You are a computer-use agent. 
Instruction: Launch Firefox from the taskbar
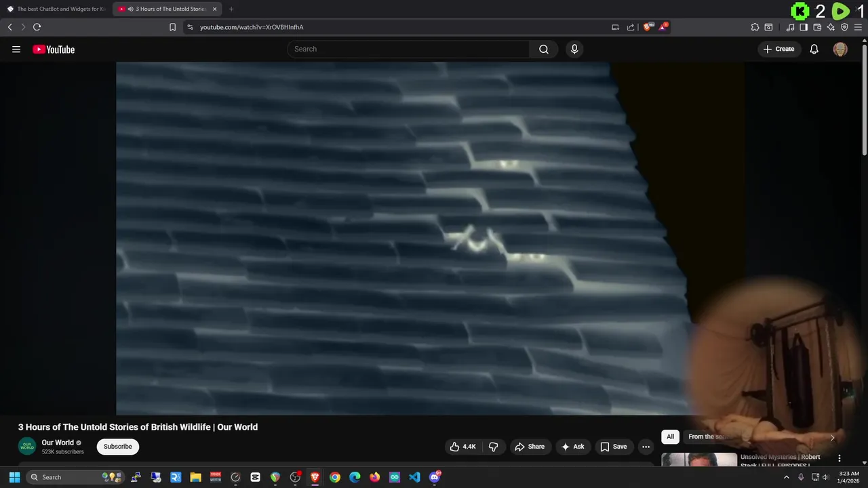pyautogui.click(x=374, y=477)
